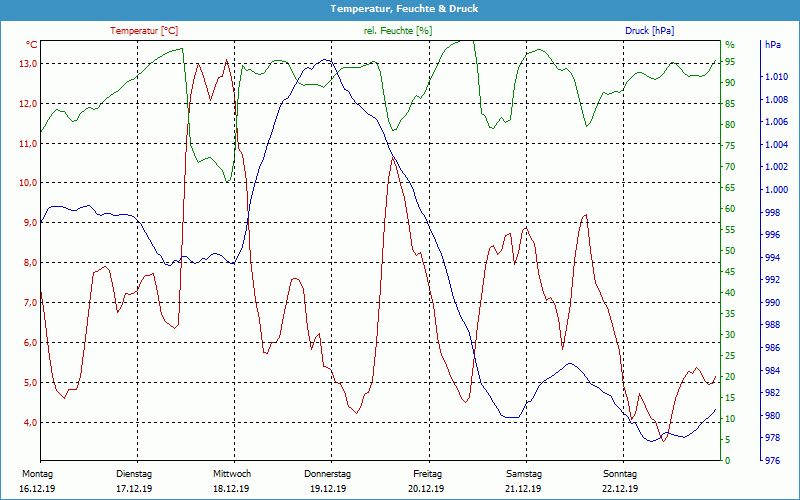Click the '976' pressure axis value

point(772,461)
